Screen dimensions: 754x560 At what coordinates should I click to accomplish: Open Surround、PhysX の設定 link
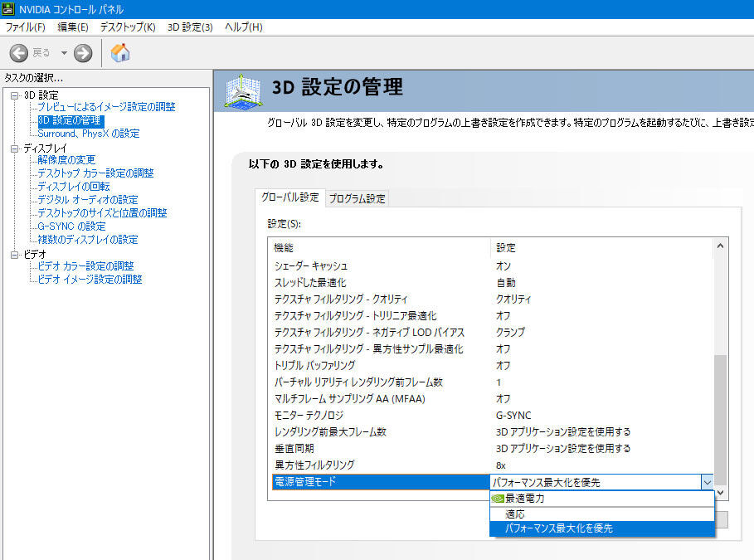click(x=89, y=134)
